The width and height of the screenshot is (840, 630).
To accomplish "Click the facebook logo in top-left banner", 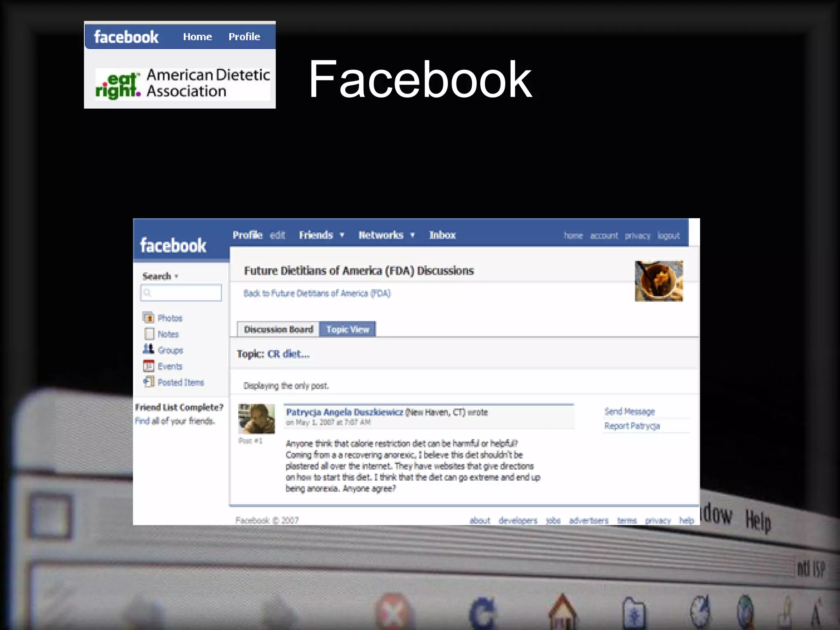I will point(126,37).
